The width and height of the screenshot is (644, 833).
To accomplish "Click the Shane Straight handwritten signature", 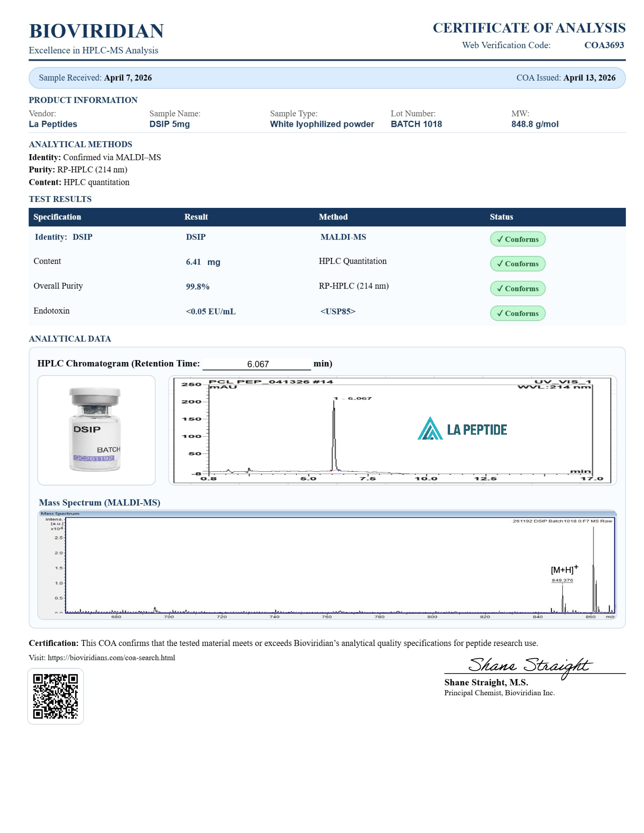I will tap(530, 666).
